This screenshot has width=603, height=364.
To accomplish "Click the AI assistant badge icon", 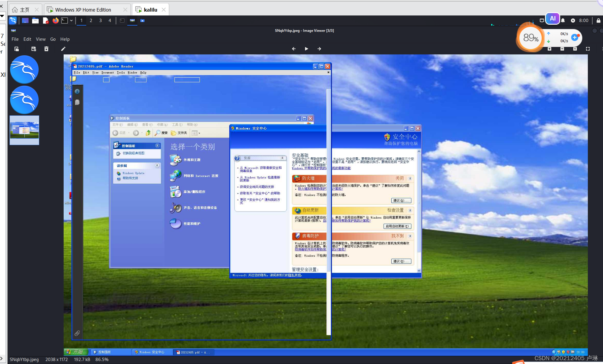I will pos(553,18).
